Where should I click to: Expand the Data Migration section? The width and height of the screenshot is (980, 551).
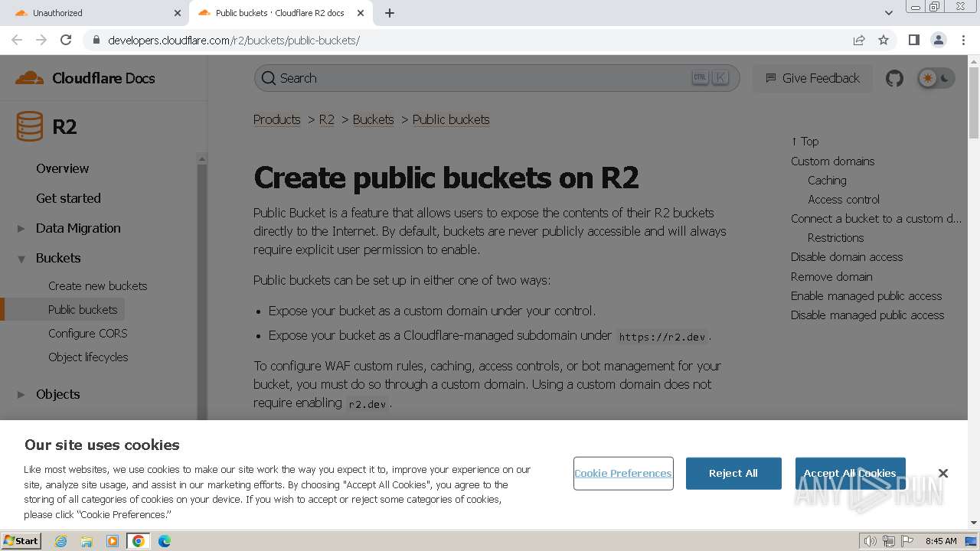point(21,228)
